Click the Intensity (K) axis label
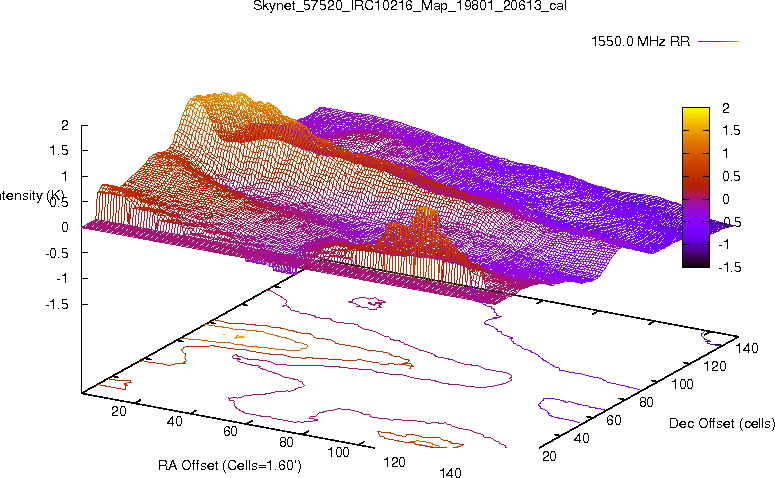The width and height of the screenshot is (775, 478). pos(31,196)
